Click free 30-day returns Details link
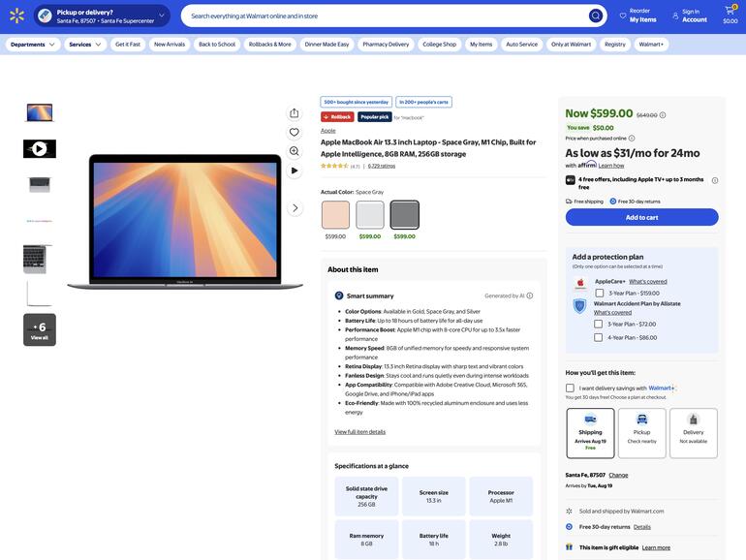Screen dimensions: 746x560 pyautogui.click(x=641, y=527)
